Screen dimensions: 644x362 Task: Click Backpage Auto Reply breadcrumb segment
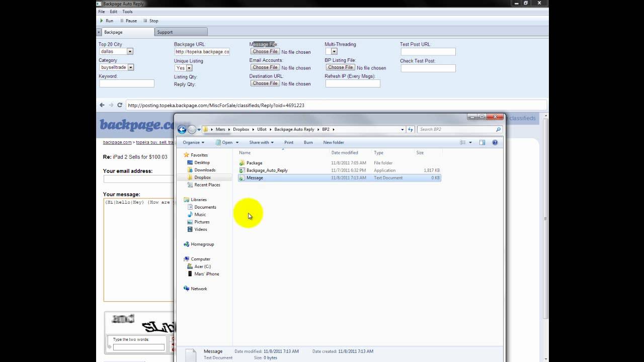coord(294,129)
